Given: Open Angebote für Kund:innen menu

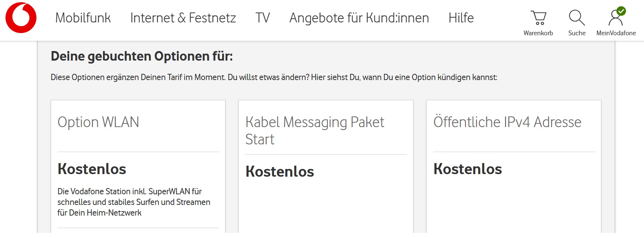Looking at the screenshot, I should coord(359,18).
